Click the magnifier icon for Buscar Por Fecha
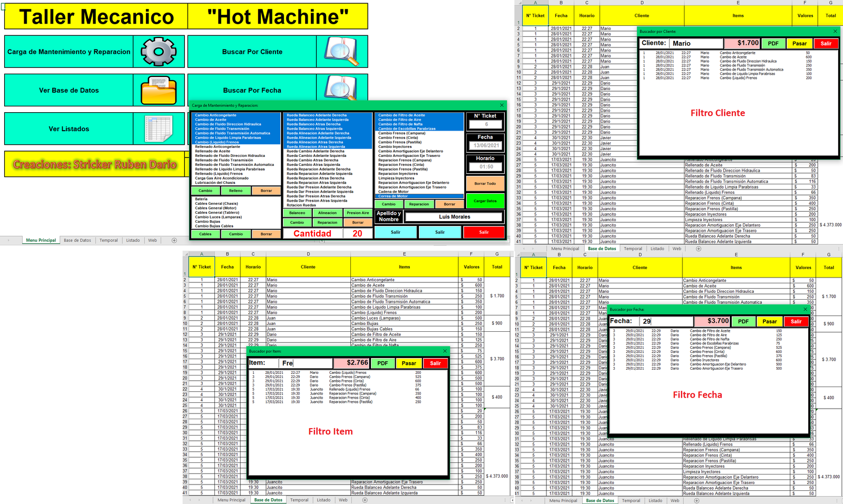This screenshot has width=843, height=504. pos(341,87)
